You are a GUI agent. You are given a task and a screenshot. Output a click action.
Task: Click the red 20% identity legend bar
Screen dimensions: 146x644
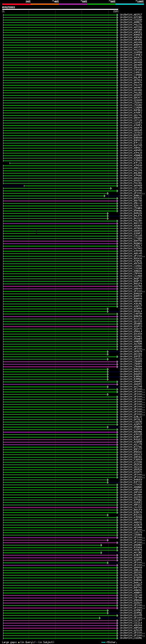click(16, 4)
